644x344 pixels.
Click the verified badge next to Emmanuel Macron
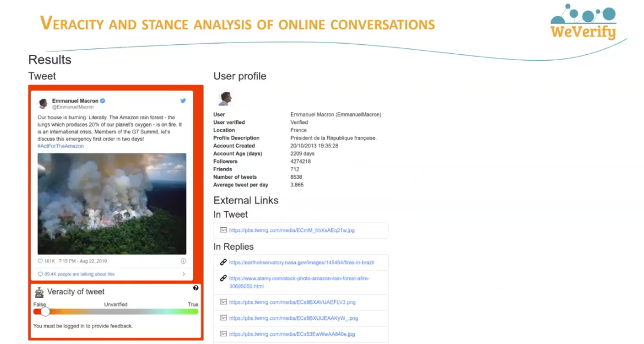point(103,100)
